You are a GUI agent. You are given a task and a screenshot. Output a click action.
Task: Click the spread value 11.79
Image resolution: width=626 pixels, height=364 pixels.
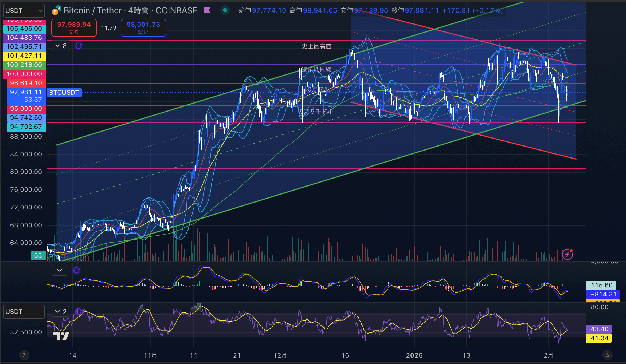tap(109, 28)
